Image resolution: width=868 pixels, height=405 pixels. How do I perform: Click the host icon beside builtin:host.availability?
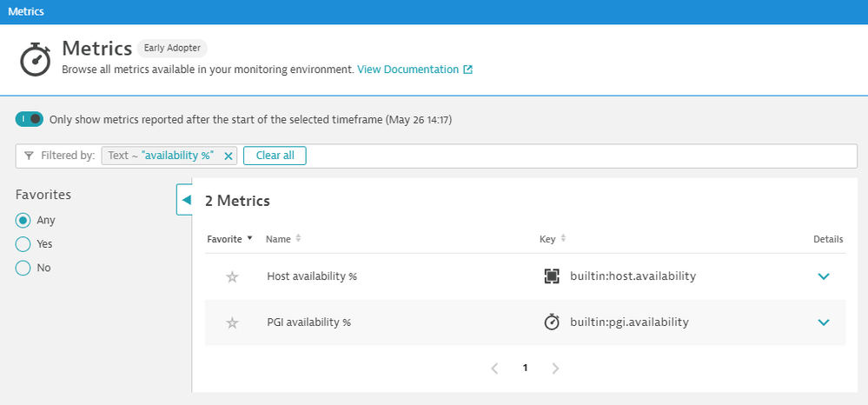pyautogui.click(x=552, y=276)
